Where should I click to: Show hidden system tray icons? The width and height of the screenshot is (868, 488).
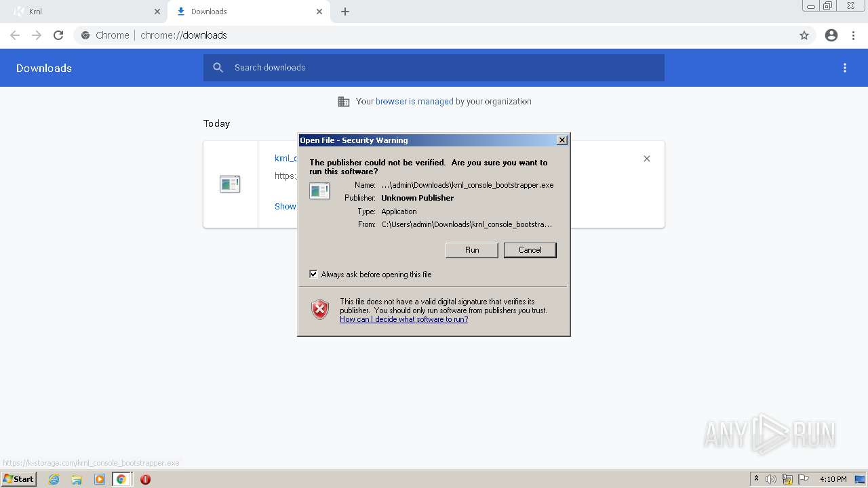tap(756, 479)
